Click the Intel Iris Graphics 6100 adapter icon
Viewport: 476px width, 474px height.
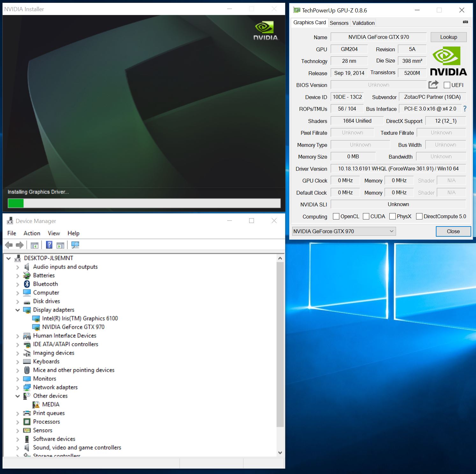[36, 318]
